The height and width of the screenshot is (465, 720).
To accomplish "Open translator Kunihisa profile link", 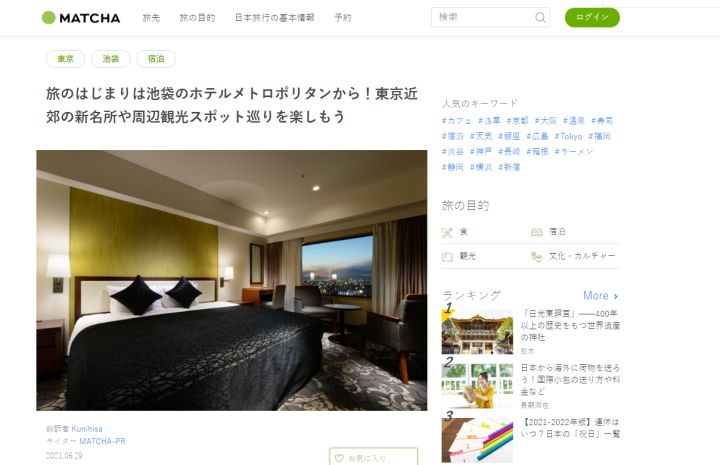I will tap(87, 429).
